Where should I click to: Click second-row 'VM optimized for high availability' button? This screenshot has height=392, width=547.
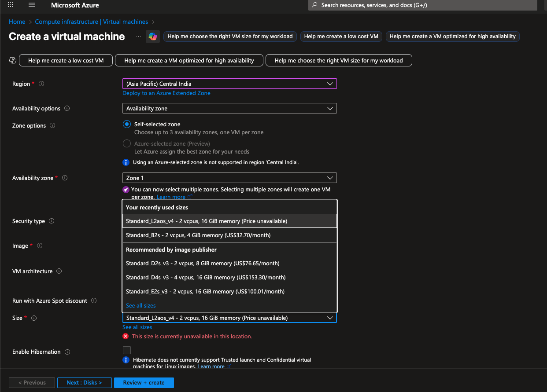pos(189,60)
